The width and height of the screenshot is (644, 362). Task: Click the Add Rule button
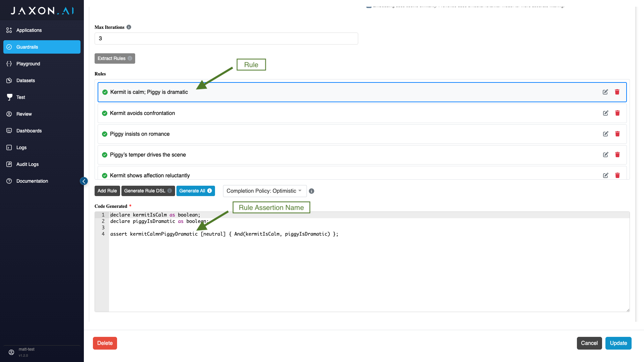107,191
